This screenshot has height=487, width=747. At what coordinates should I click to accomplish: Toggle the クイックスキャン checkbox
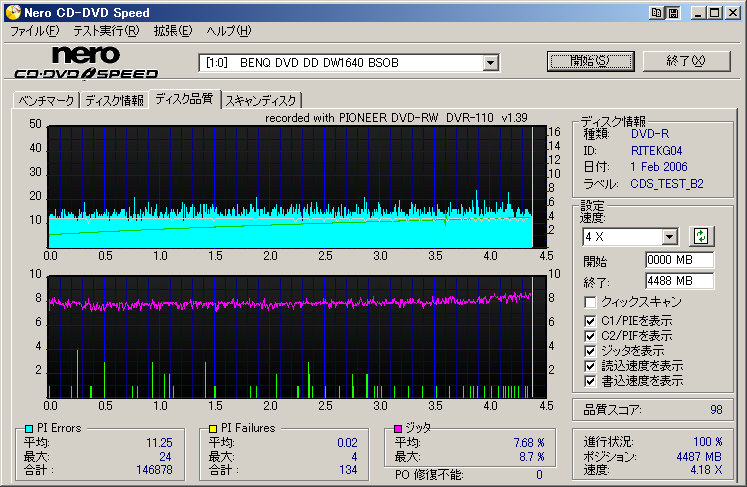(x=590, y=302)
